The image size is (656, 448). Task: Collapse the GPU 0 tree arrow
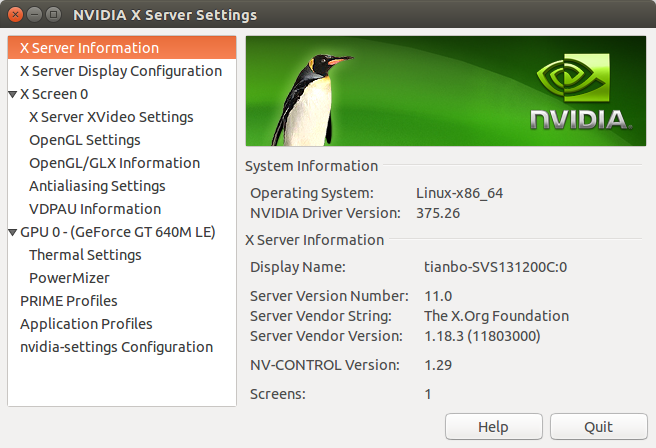(13, 233)
